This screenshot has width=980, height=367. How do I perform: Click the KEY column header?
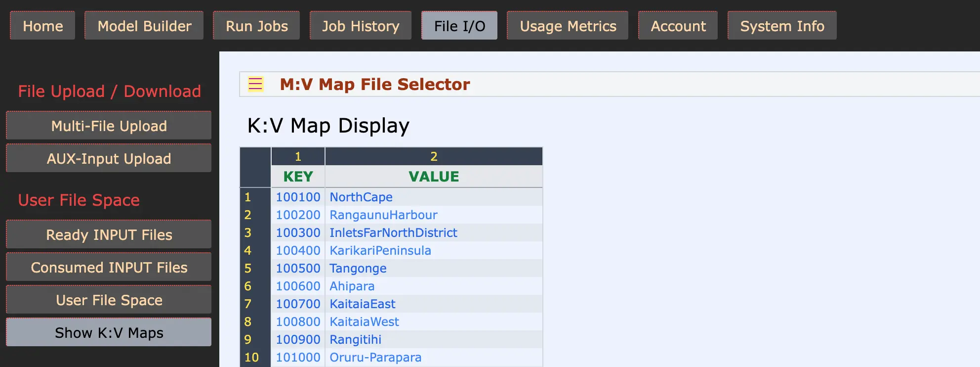(x=298, y=177)
